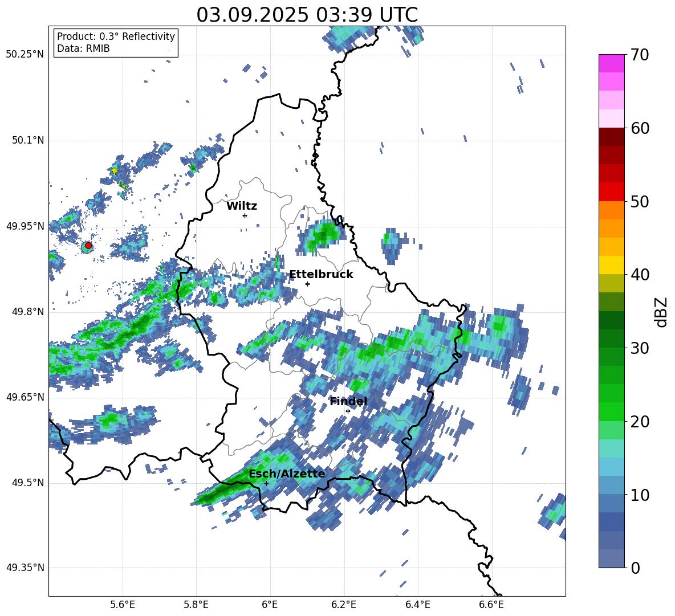
Task: Click the 30 tick on colorbar
Action: 640,348
